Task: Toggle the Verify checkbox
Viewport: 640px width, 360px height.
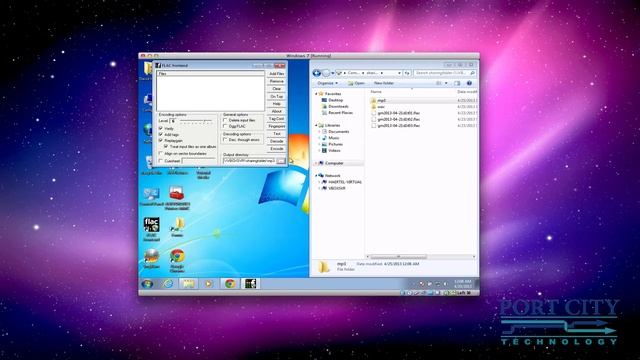Action: tap(161, 128)
